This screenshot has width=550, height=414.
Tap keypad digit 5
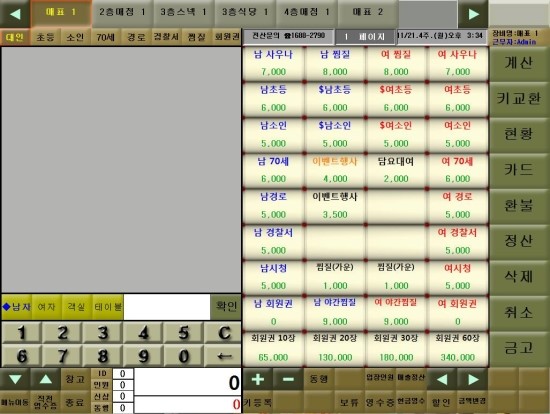pos(183,333)
